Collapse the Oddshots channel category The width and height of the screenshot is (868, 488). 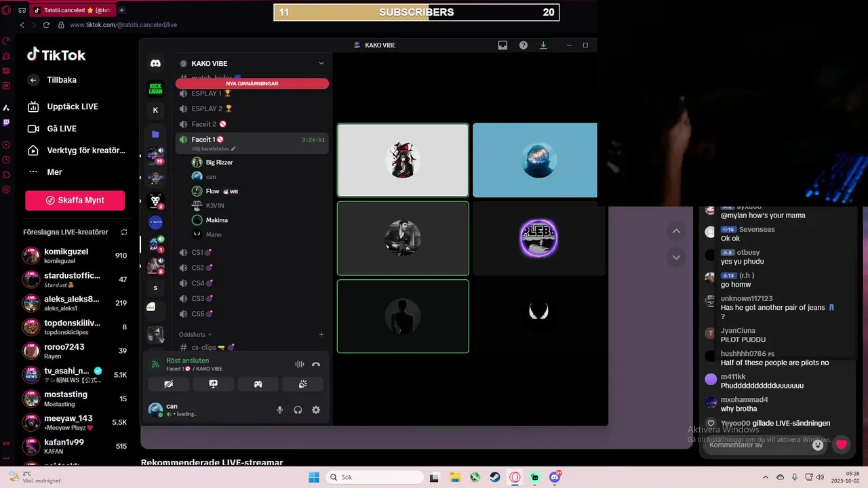[x=195, y=334]
